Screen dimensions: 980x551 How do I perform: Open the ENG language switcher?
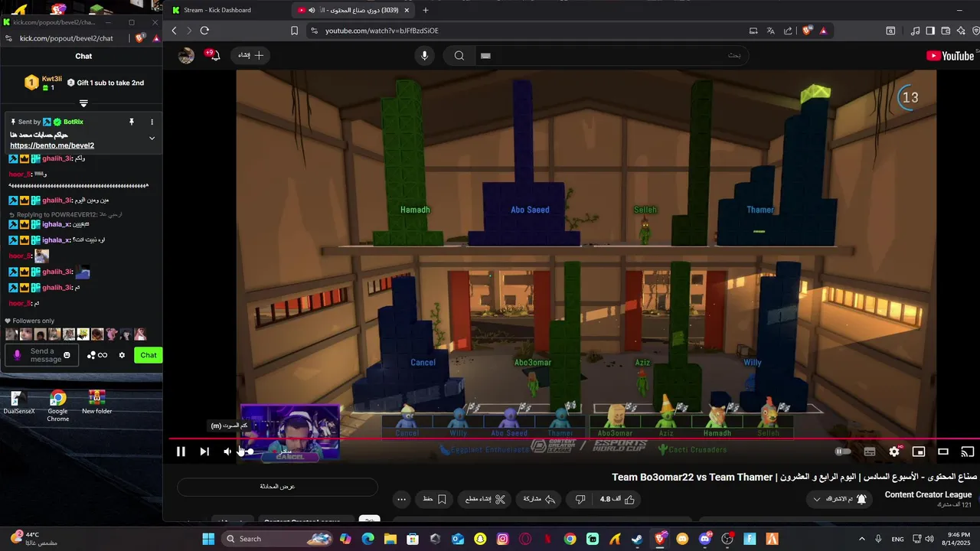point(897,539)
